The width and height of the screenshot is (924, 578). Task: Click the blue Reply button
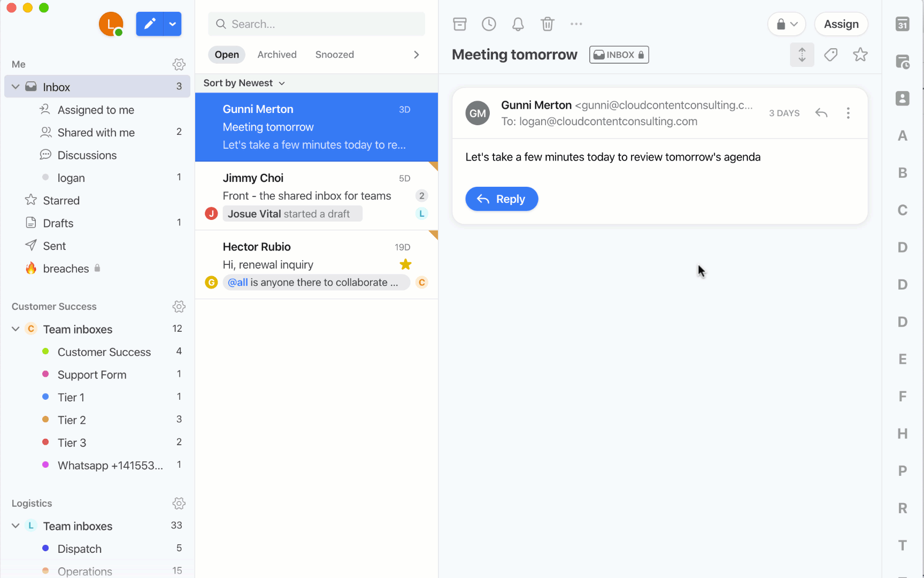[502, 199]
